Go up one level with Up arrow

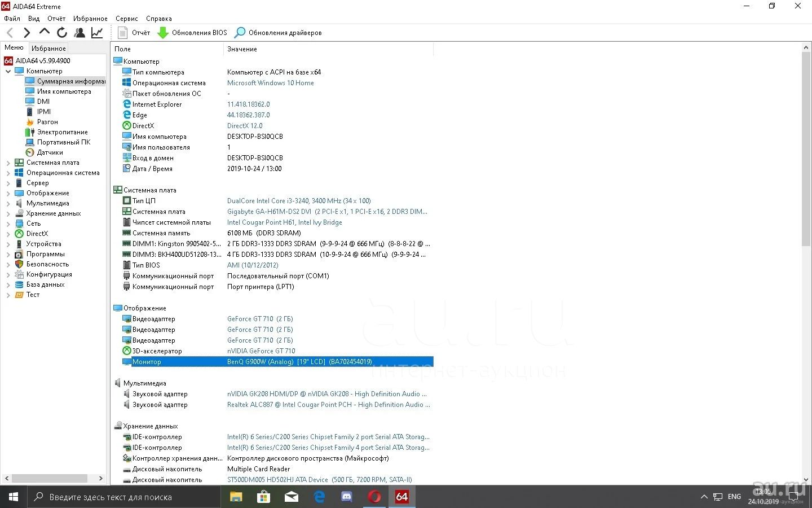(x=45, y=32)
